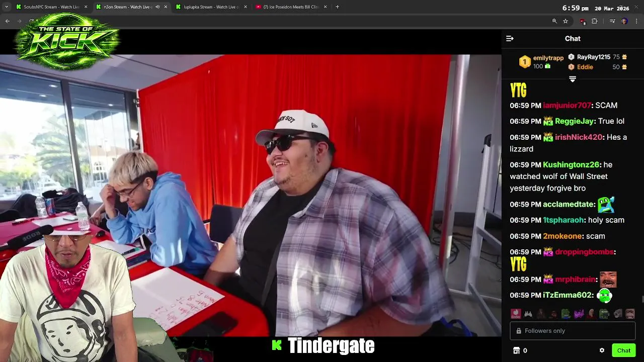Image resolution: width=644 pixels, height=362 pixels.
Task: Close the ScrubsNYC Stream tab
Action: click(x=86, y=7)
